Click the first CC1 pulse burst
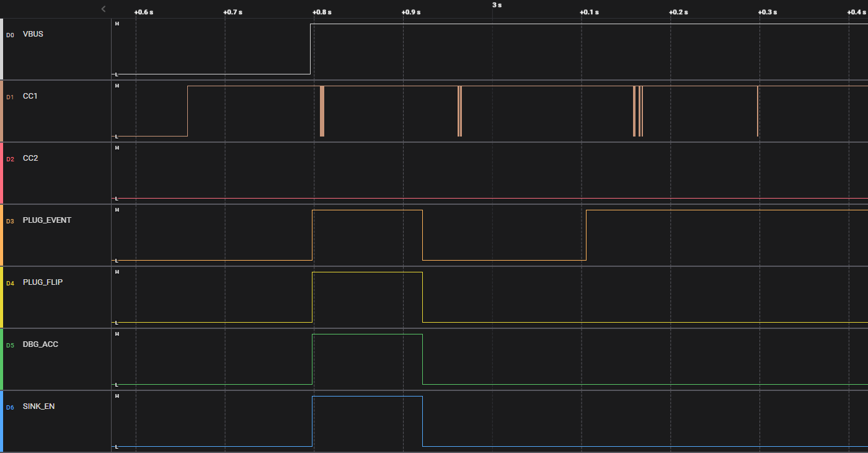 pos(322,111)
